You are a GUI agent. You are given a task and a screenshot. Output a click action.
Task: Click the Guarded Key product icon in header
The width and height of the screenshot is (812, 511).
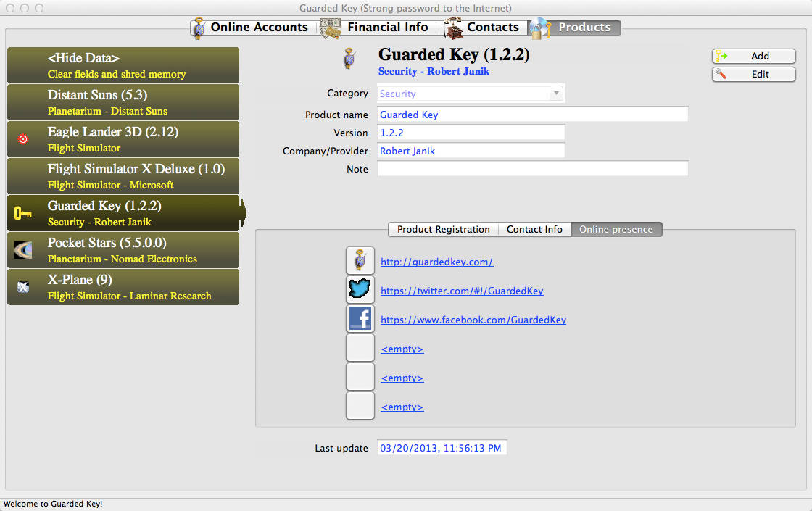pyautogui.click(x=349, y=59)
